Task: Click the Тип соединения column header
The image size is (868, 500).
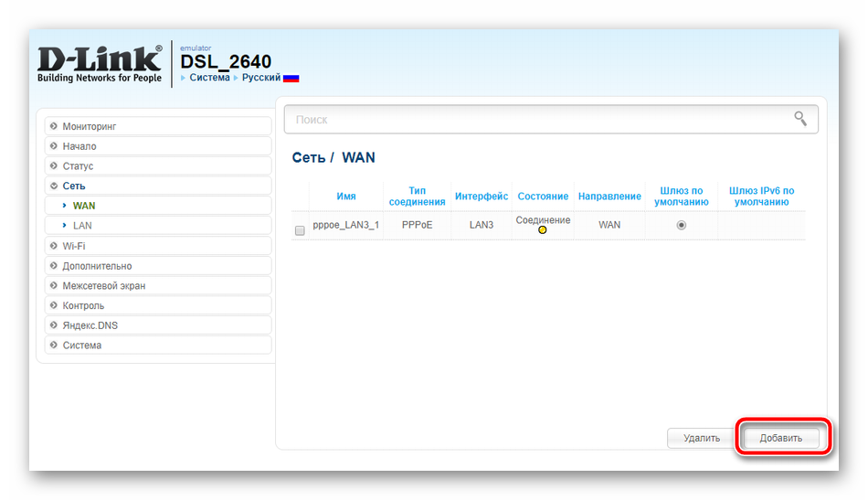Action: pos(417,196)
